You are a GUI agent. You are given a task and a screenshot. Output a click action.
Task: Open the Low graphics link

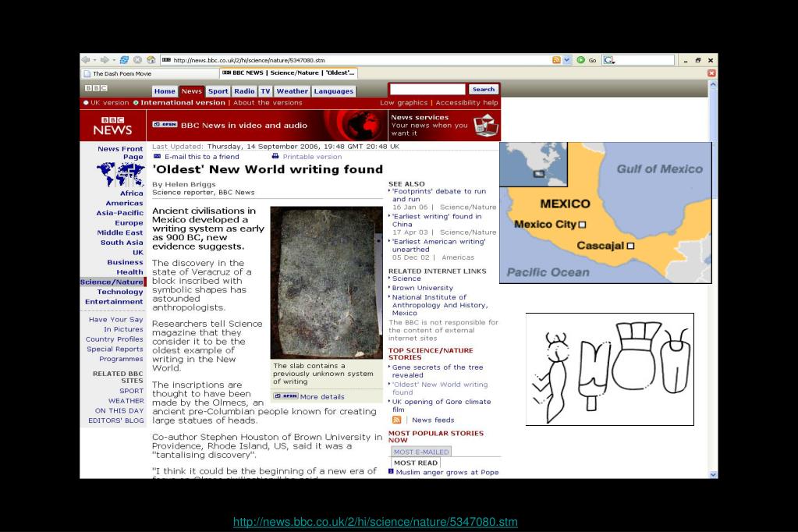click(403, 103)
